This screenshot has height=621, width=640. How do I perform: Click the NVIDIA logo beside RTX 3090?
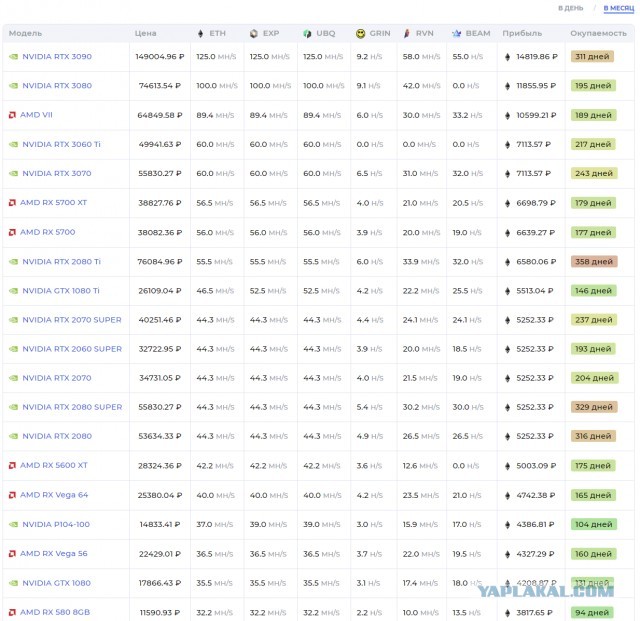tap(13, 57)
